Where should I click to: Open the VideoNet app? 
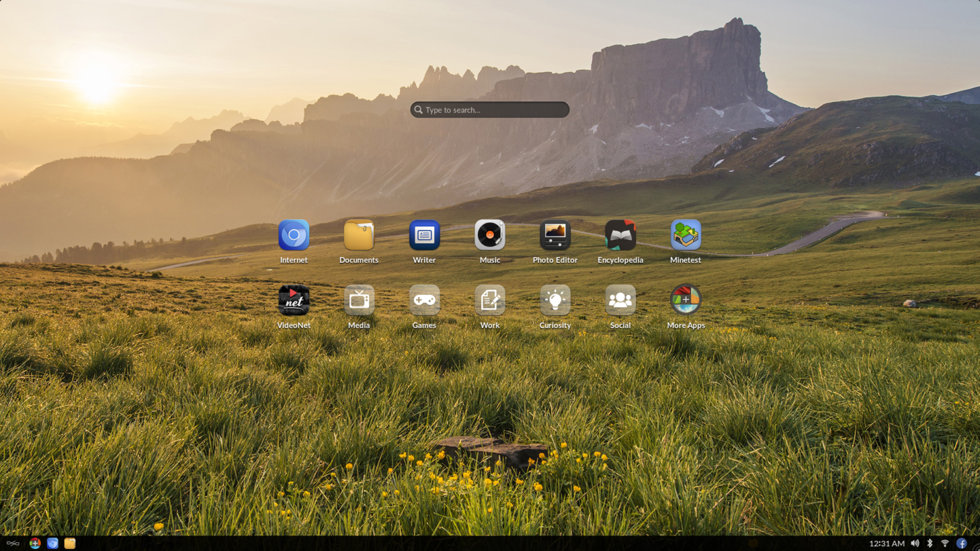pos(294,300)
